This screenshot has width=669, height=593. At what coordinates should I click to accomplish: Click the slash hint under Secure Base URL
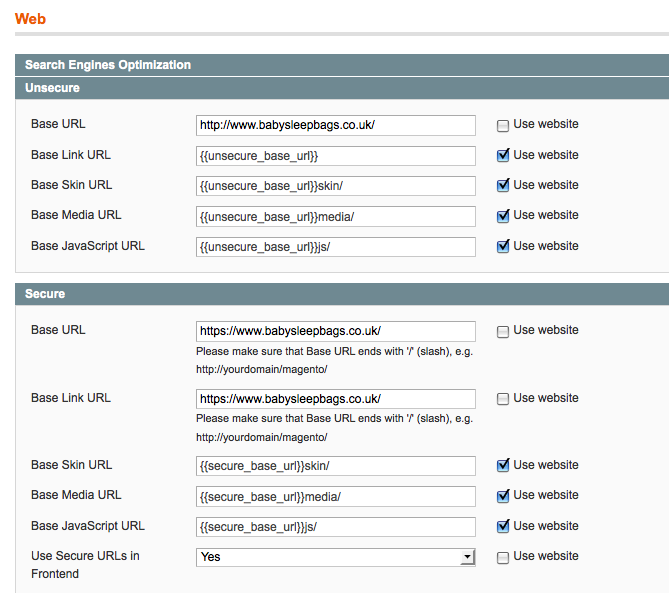click(334, 360)
